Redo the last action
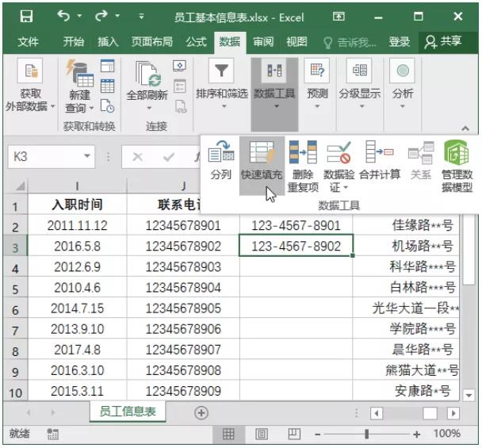482x448 pixels. click(101, 16)
